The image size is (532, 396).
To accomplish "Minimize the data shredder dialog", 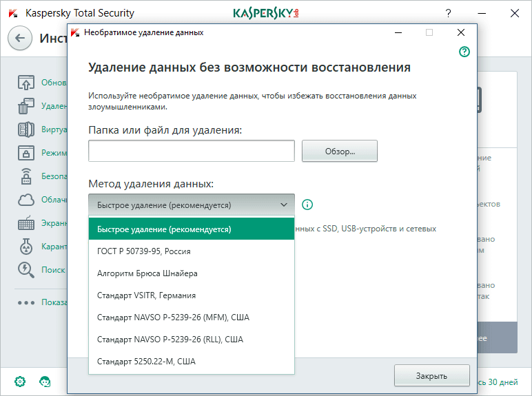I will 398,32.
